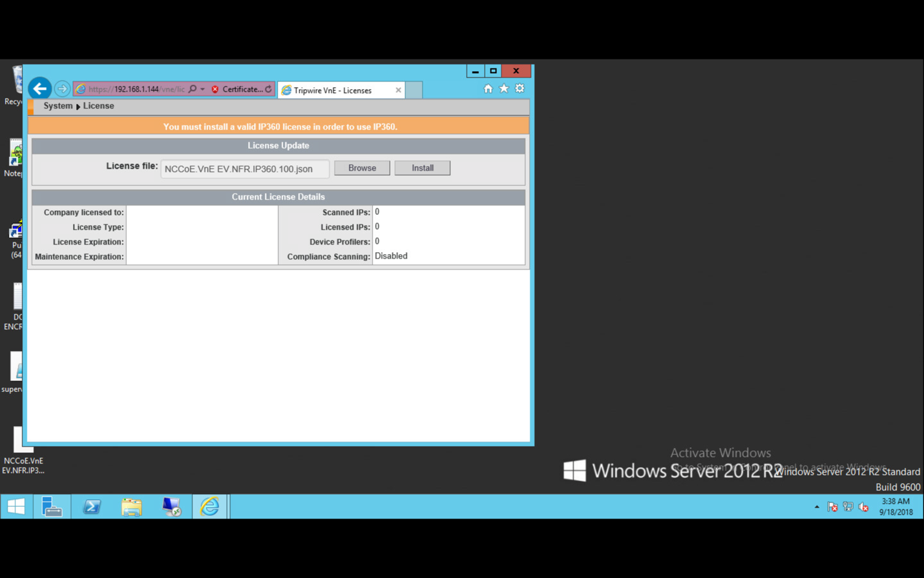
Task: Click the Compliance Scanning value Disabled
Action: point(391,256)
